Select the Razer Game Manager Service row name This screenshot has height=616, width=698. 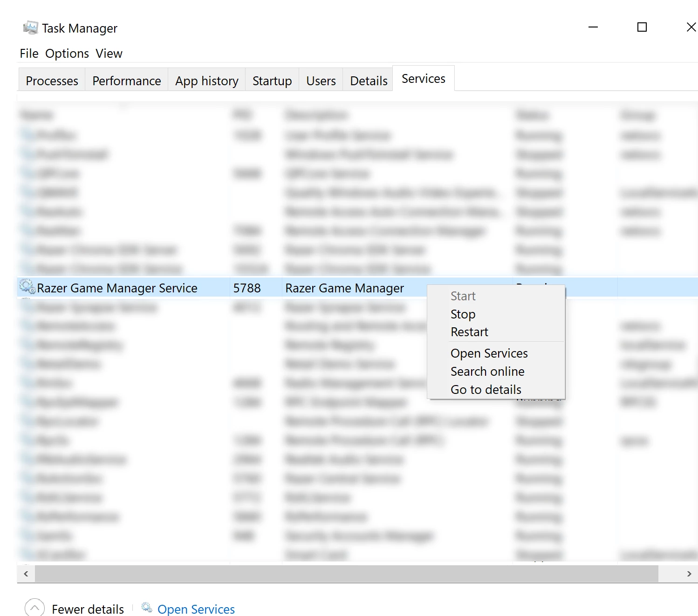point(117,288)
